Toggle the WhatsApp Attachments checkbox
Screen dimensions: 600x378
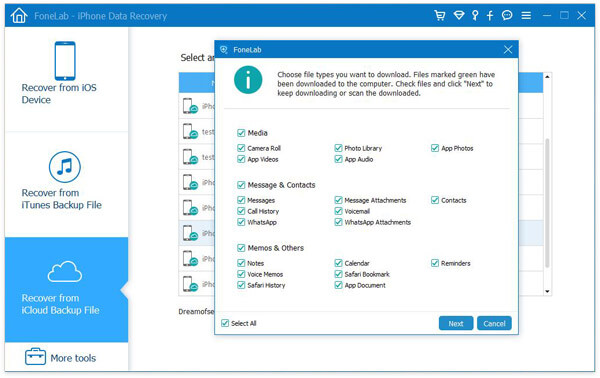[x=338, y=222]
